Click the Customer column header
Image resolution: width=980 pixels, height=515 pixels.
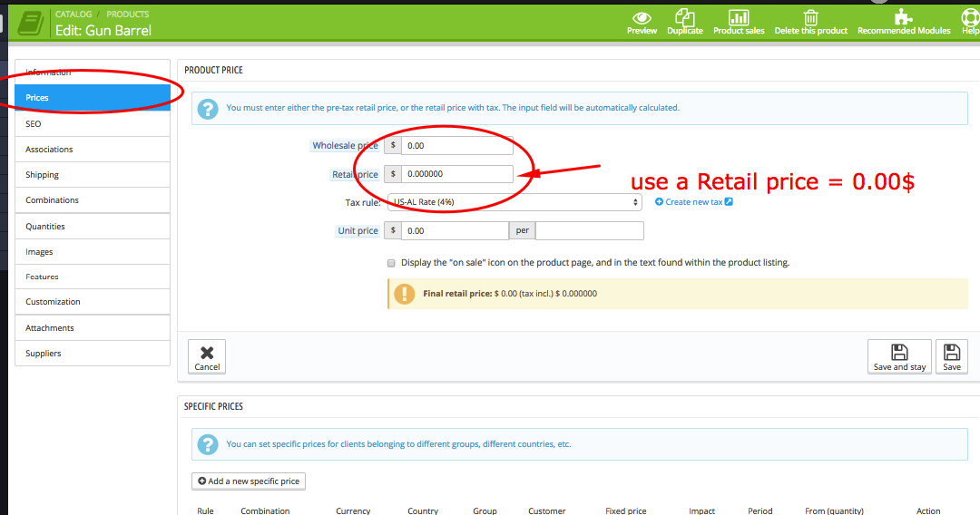click(x=547, y=510)
